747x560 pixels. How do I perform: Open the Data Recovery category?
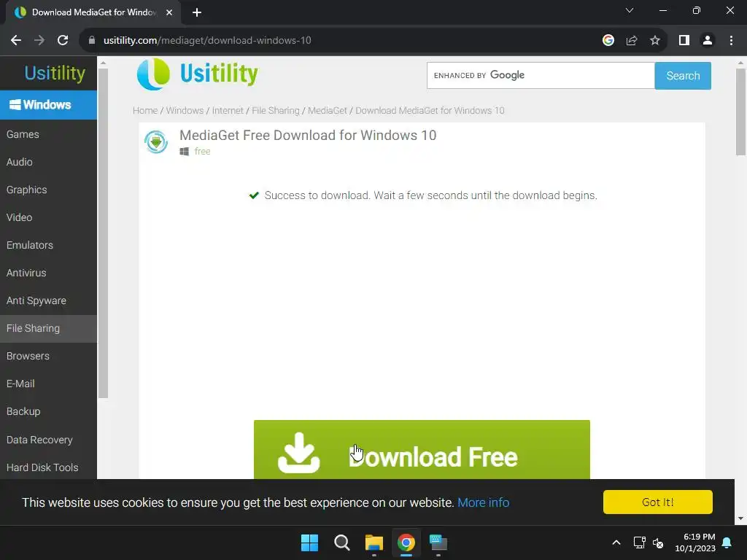[x=48, y=440]
